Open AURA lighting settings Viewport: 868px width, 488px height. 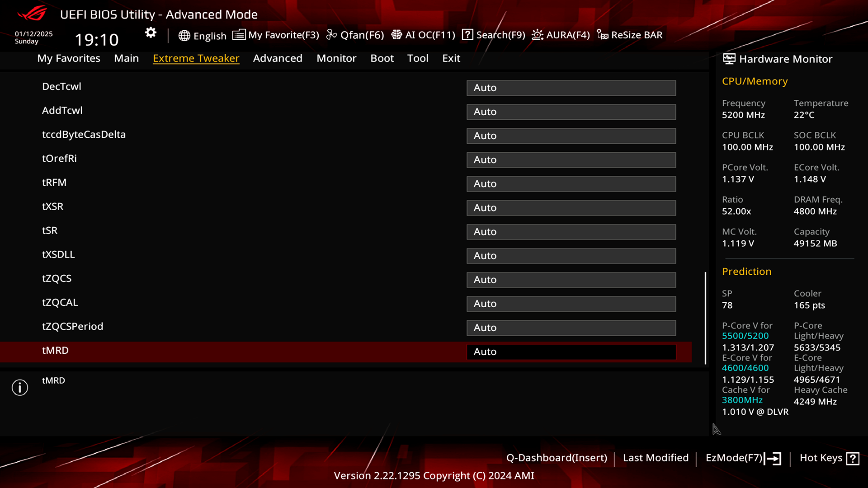[x=561, y=34]
